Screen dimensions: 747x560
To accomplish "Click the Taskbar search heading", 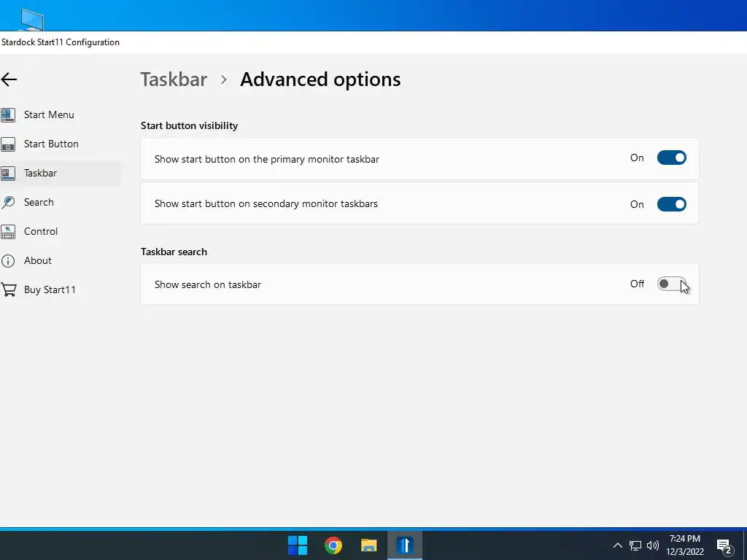I will (174, 252).
